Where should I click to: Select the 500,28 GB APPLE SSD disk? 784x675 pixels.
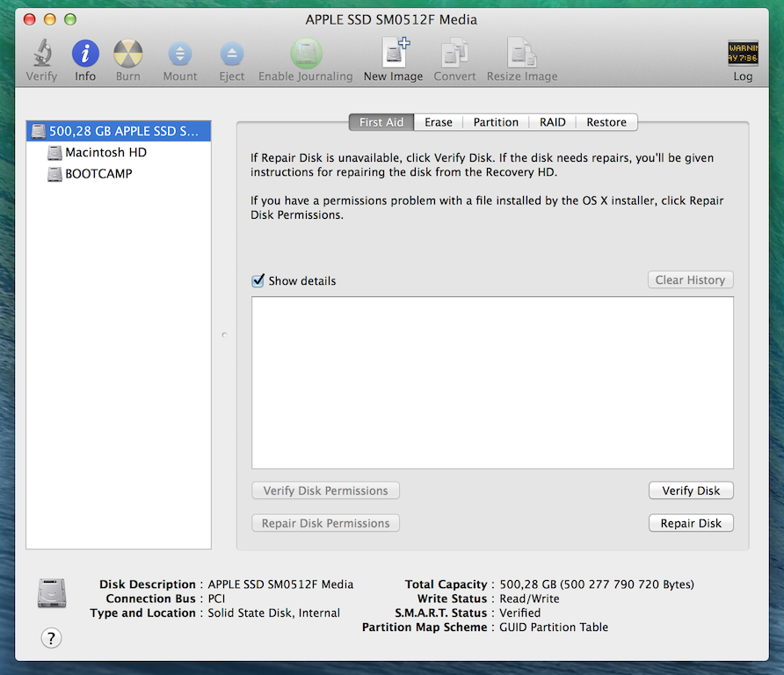pos(119,131)
